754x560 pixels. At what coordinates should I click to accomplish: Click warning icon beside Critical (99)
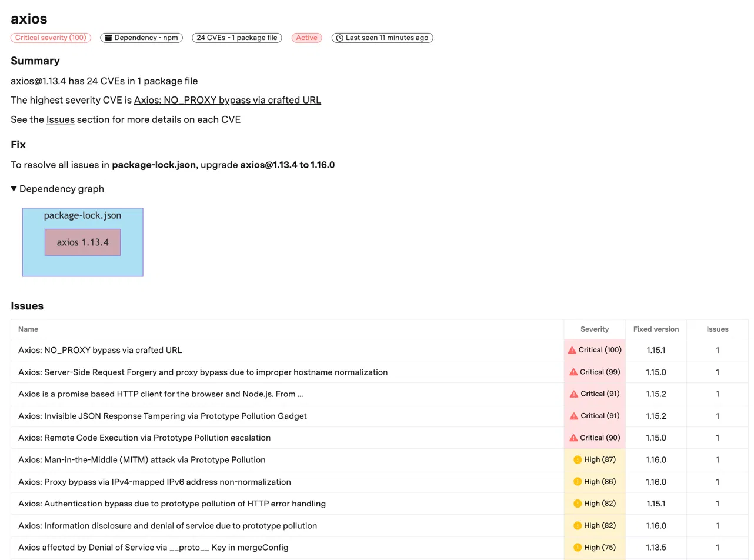click(573, 372)
